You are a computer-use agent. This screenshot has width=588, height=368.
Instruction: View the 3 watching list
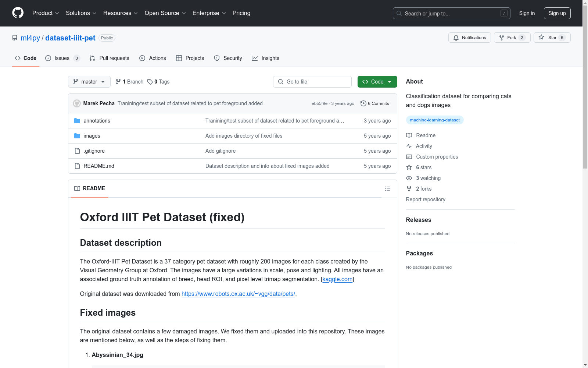423,178
